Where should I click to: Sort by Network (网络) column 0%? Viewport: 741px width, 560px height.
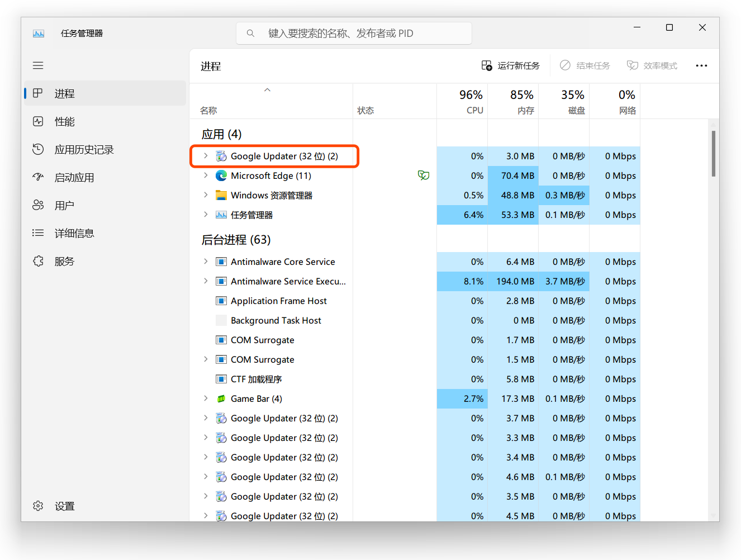click(615, 101)
